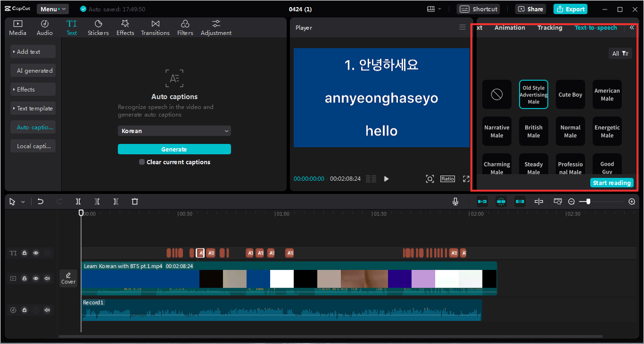Open the Player fullscreen view
The image size is (644, 344).
tap(466, 179)
